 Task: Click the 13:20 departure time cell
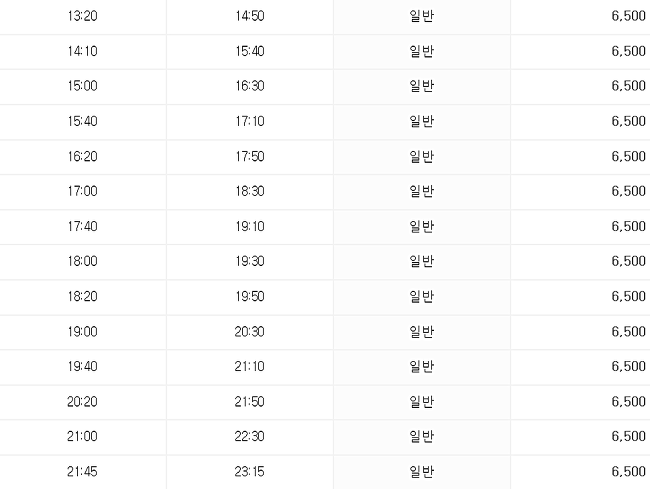[82, 16]
